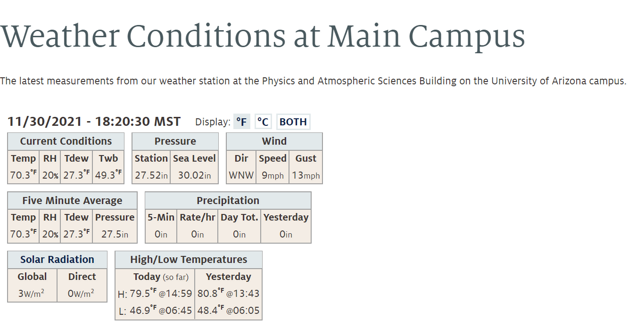Click the Precipitation table header
Screen dimensions: 644x328
coord(228,201)
